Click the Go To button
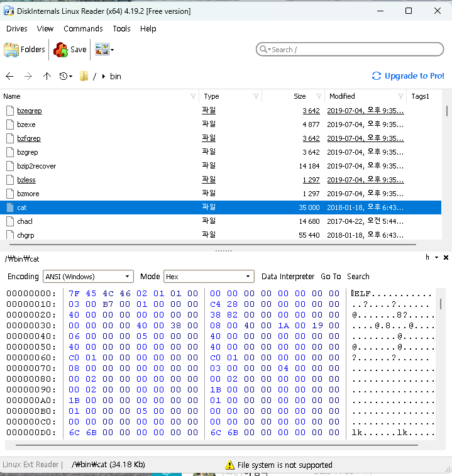The image size is (452, 476). (331, 277)
